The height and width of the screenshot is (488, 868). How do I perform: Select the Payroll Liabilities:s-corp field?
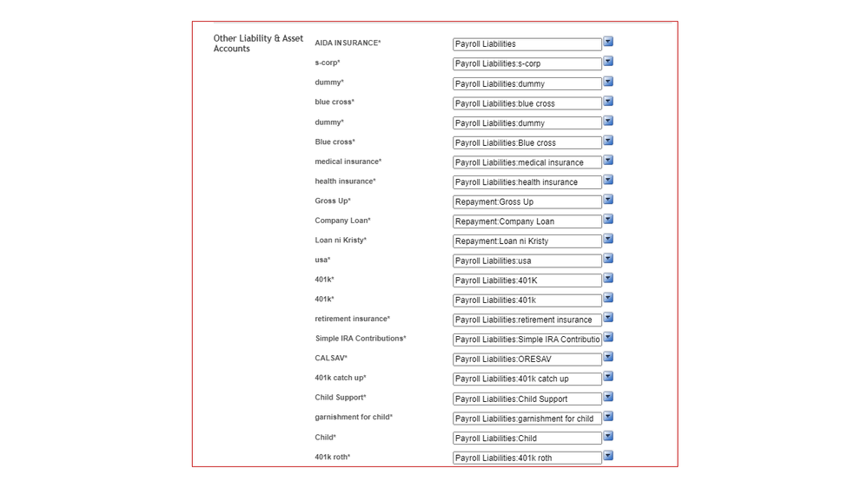pos(527,63)
